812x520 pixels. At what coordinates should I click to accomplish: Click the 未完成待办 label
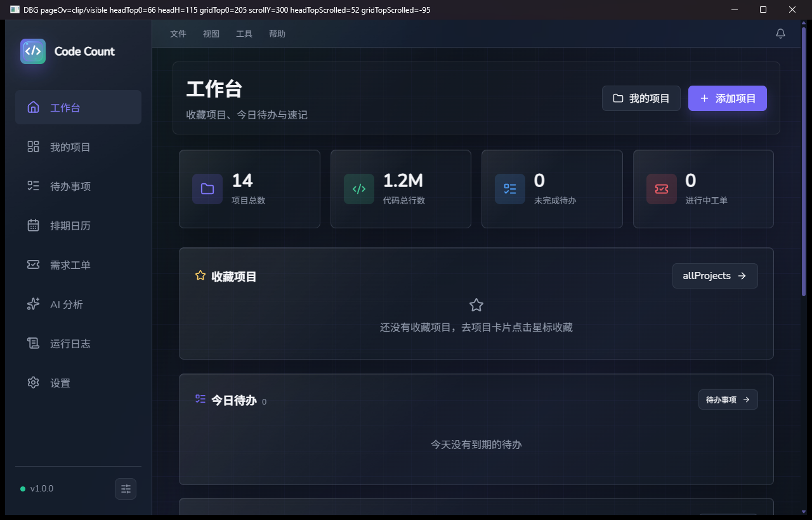point(555,200)
